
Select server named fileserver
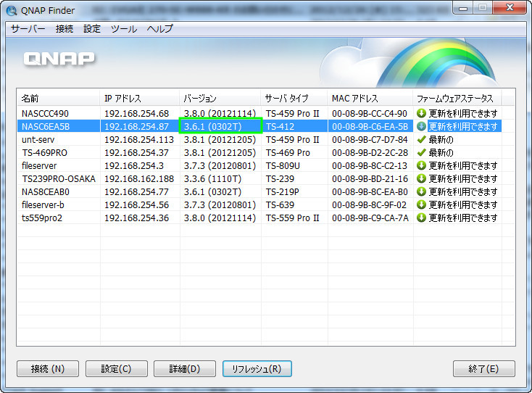click(39, 165)
